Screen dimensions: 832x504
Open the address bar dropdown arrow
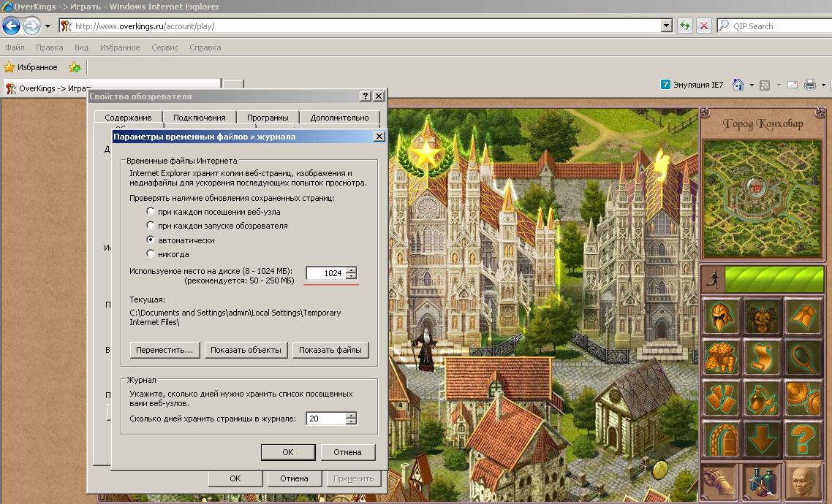(667, 26)
